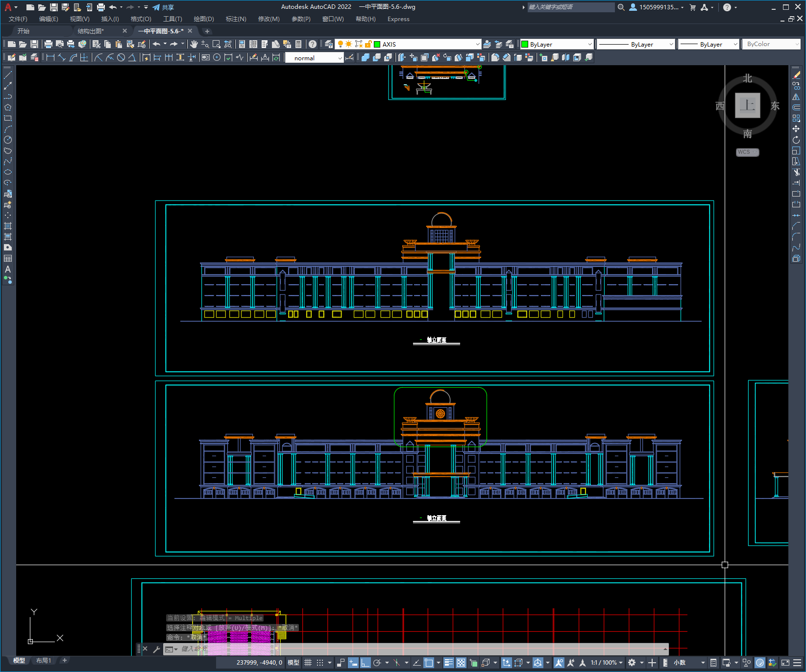Image resolution: width=806 pixels, height=672 pixels.
Task: Open the 绘图(D) menu
Action: (x=204, y=19)
